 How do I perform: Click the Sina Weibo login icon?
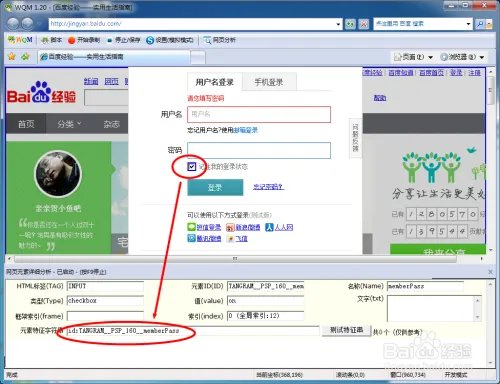pos(230,227)
